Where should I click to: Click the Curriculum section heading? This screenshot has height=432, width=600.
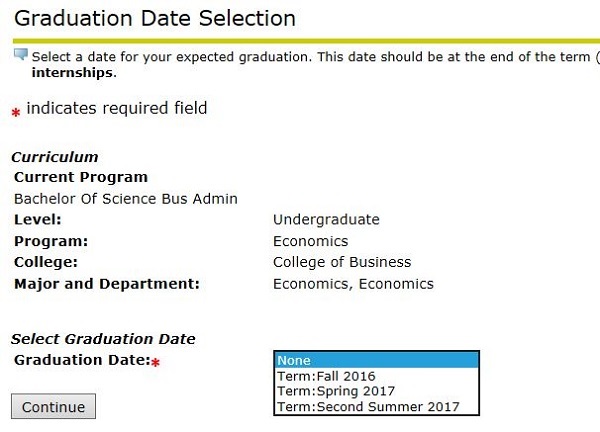click(x=55, y=157)
